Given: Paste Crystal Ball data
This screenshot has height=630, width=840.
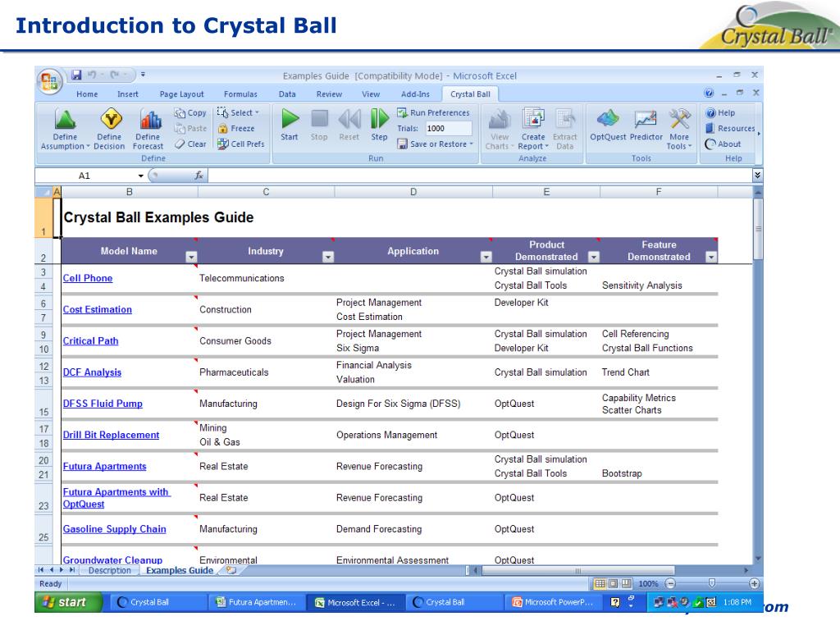Looking at the screenshot, I should tap(190, 129).
